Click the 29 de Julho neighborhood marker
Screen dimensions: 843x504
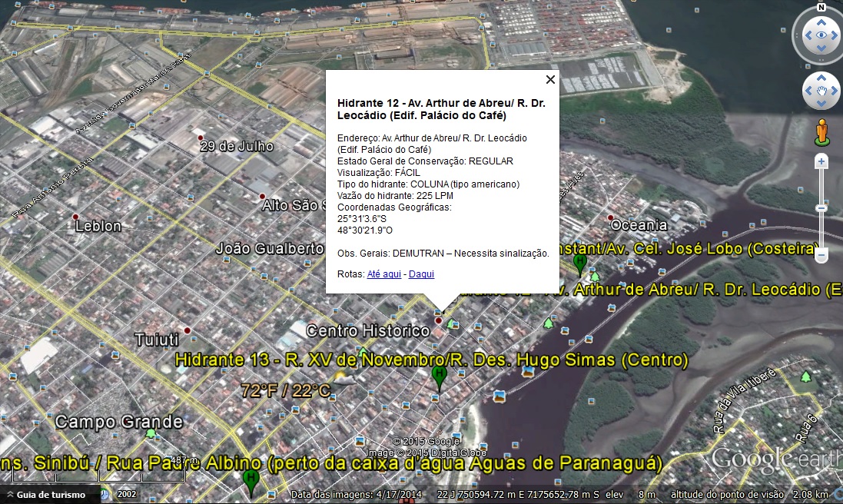click(x=200, y=138)
